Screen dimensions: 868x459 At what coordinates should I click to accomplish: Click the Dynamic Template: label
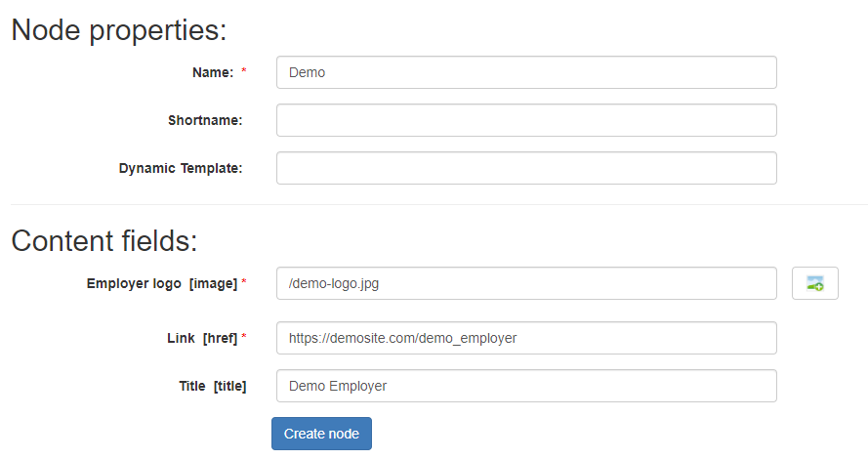[181, 168]
